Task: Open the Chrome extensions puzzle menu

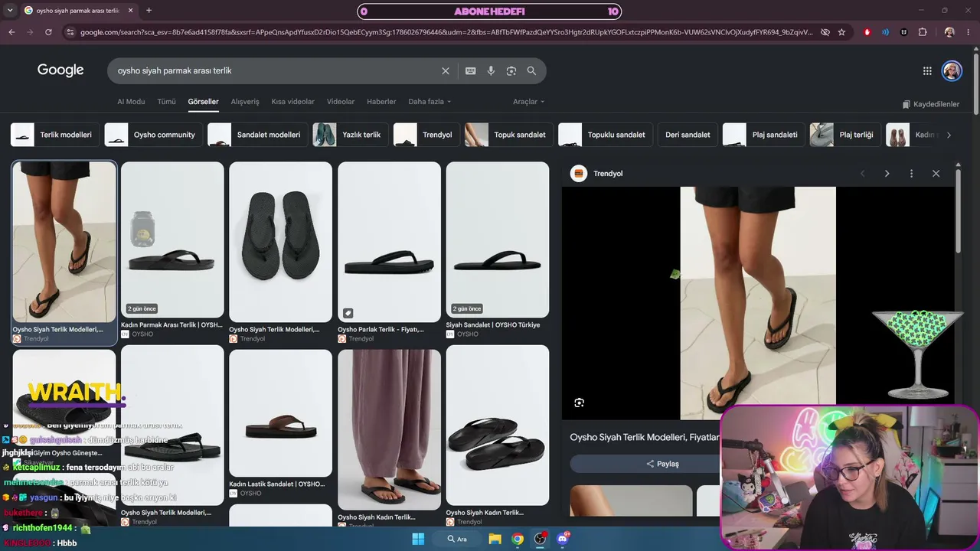Action: (923, 32)
